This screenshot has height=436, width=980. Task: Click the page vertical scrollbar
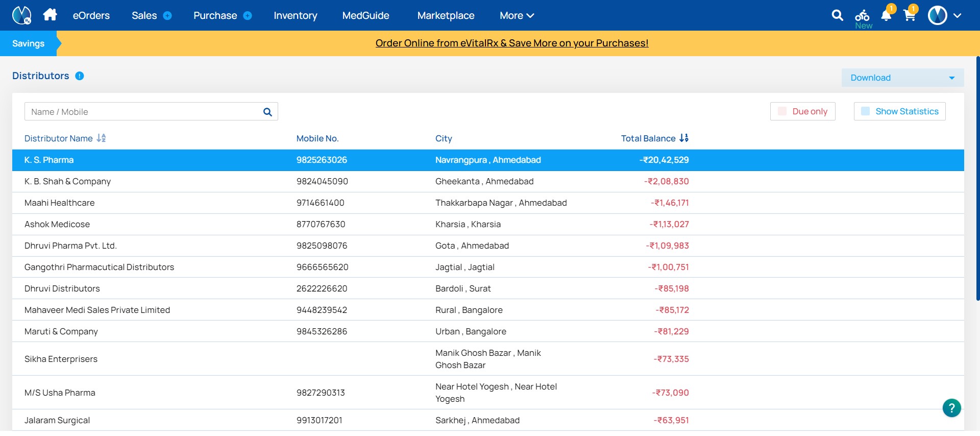click(x=977, y=179)
